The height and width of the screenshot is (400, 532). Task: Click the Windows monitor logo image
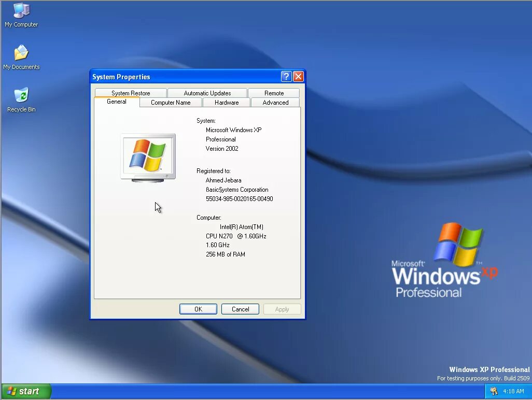(148, 158)
